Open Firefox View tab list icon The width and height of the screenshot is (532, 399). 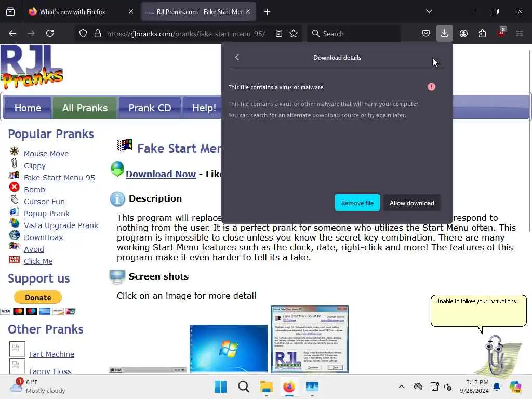[x=10, y=12]
